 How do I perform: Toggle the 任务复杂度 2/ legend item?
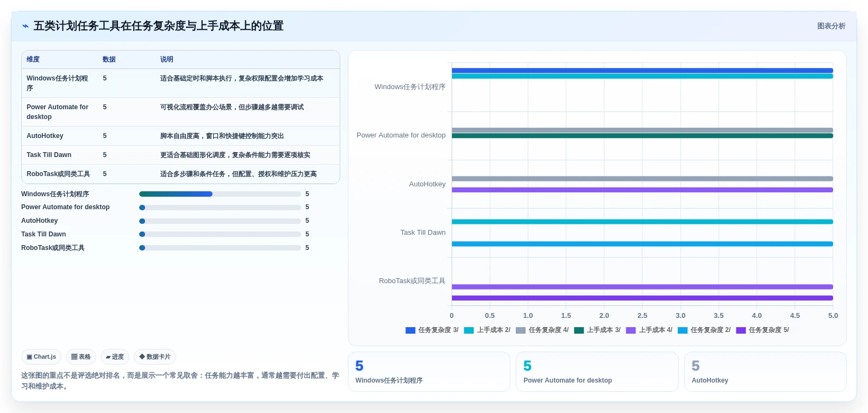704,330
